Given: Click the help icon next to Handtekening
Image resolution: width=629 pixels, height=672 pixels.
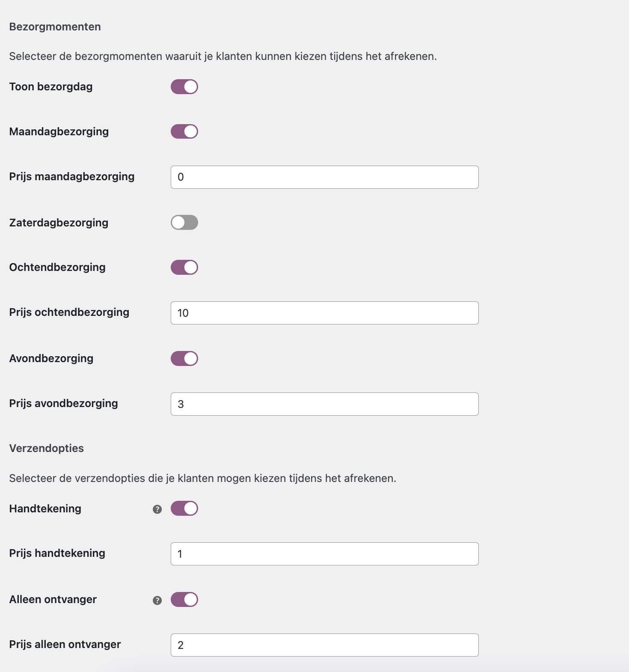Looking at the screenshot, I should [x=157, y=508].
